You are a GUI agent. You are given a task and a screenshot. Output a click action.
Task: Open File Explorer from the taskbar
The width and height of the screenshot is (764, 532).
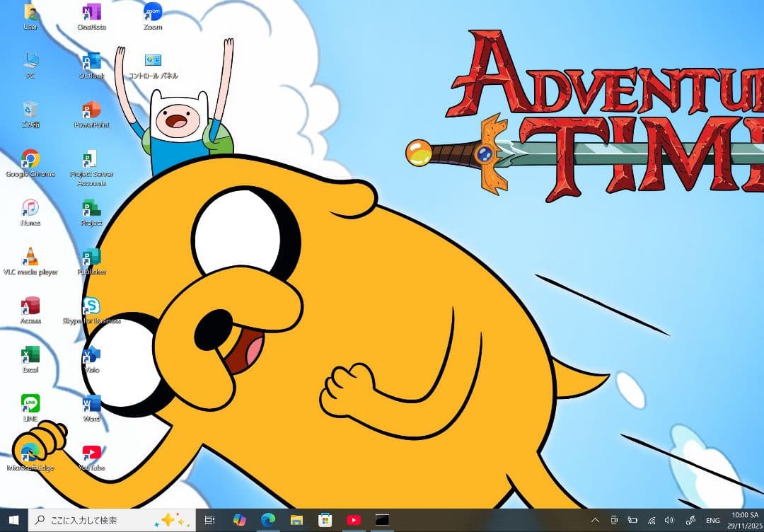point(296,520)
